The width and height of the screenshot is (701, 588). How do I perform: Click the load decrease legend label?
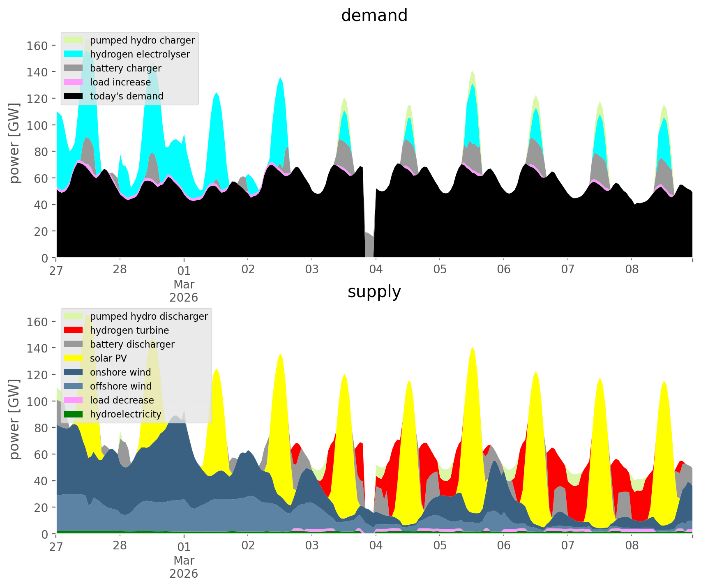[x=122, y=400]
